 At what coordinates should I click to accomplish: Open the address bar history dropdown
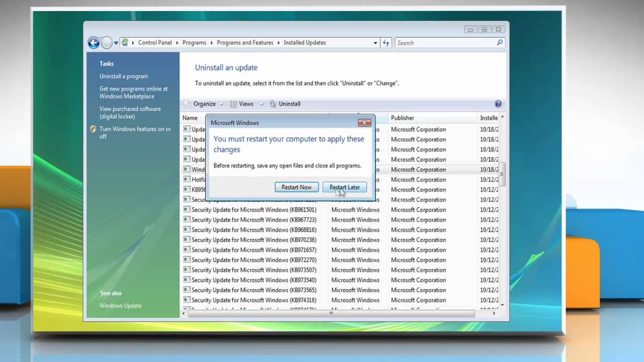point(375,43)
